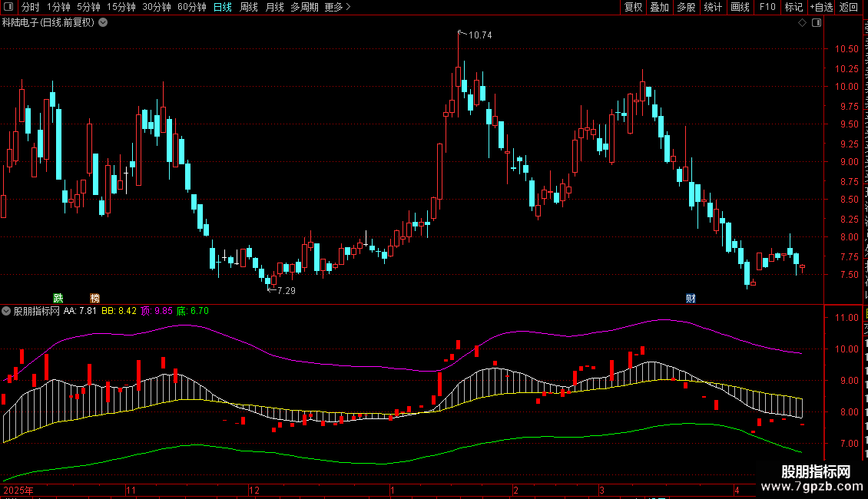Click the orange 榜 marker icon
Viewport: 868px width, 499px height.
[x=94, y=298]
